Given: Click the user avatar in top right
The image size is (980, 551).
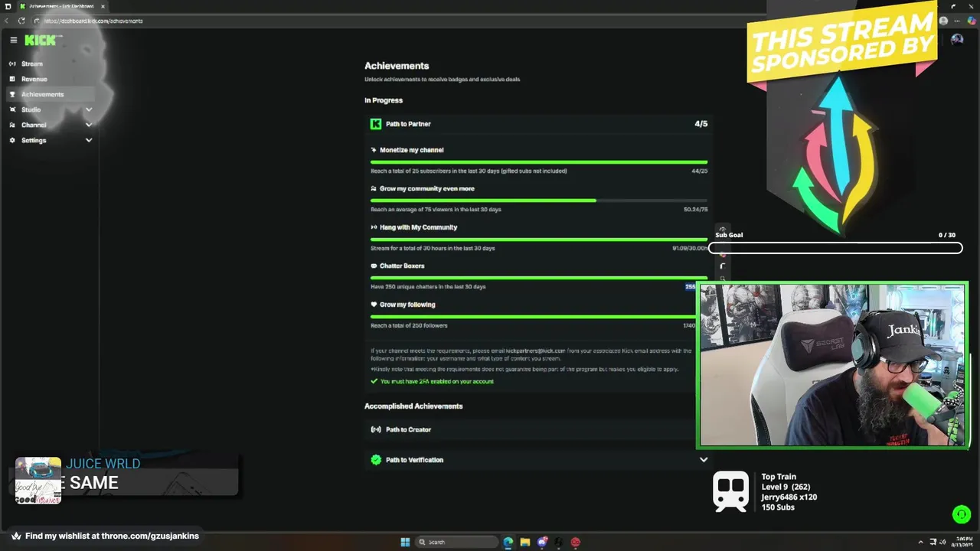Looking at the screenshot, I should [x=957, y=40].
